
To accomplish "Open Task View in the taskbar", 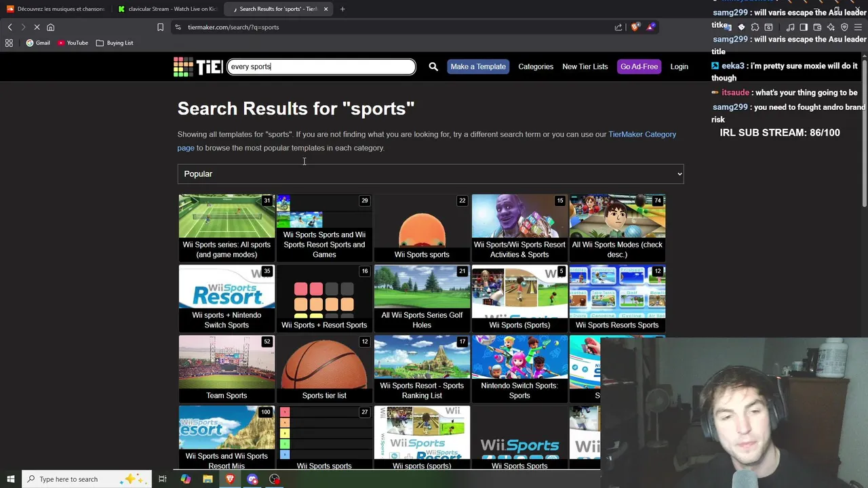I will point(163,479).
